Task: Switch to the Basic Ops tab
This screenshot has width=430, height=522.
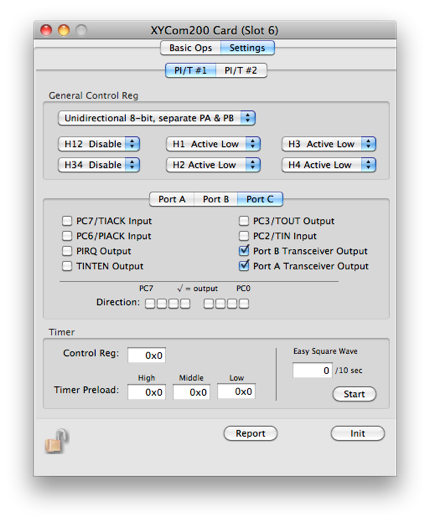Action: click(190, 48)
